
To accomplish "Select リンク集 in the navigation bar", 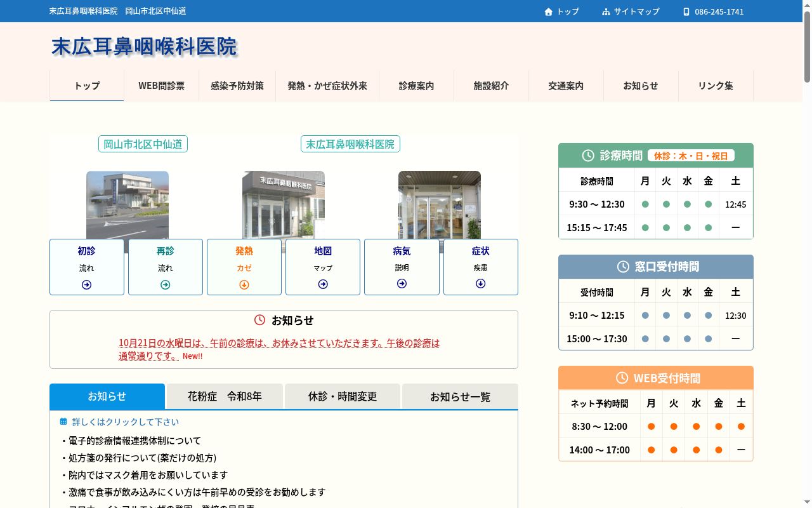I will pos(716,86).
